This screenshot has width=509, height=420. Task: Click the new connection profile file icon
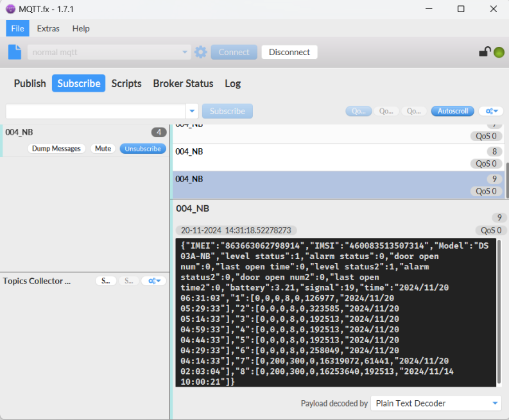tap(15, 52)
